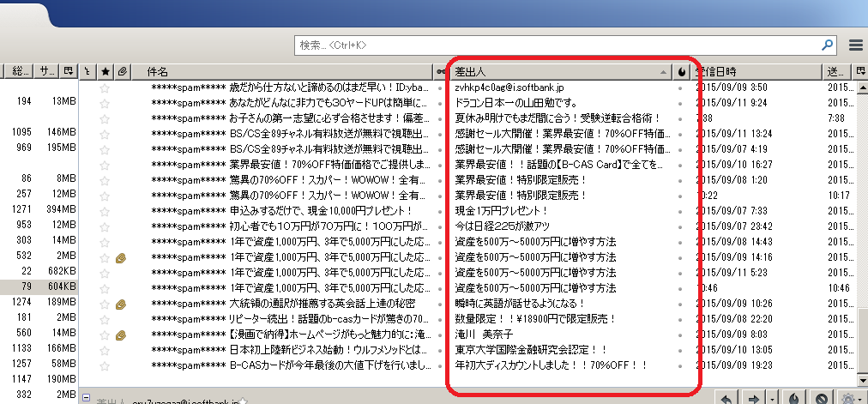Click the magnifier icon in search box
The image size is (868, 404).
click(828, 45)
